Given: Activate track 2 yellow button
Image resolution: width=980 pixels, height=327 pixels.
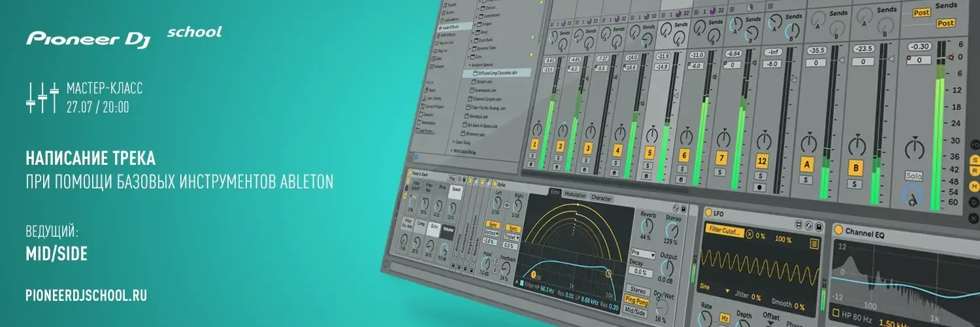Looking at the screenshot, I should (x=560, y=146).
